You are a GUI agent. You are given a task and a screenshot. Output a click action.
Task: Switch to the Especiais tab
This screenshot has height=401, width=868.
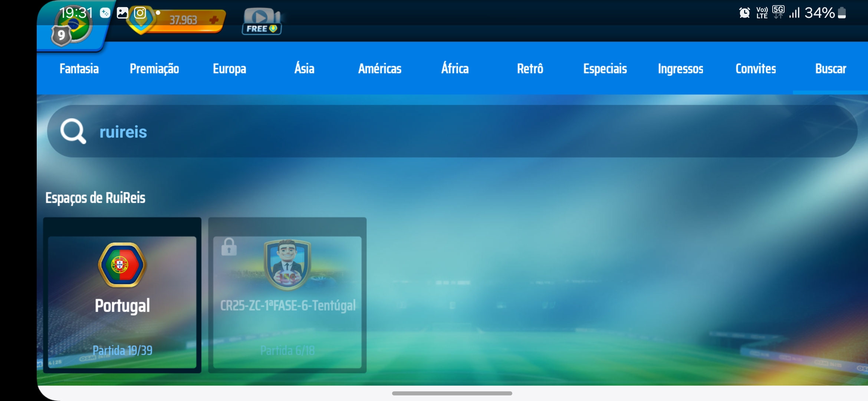click(x=605, y=69)
